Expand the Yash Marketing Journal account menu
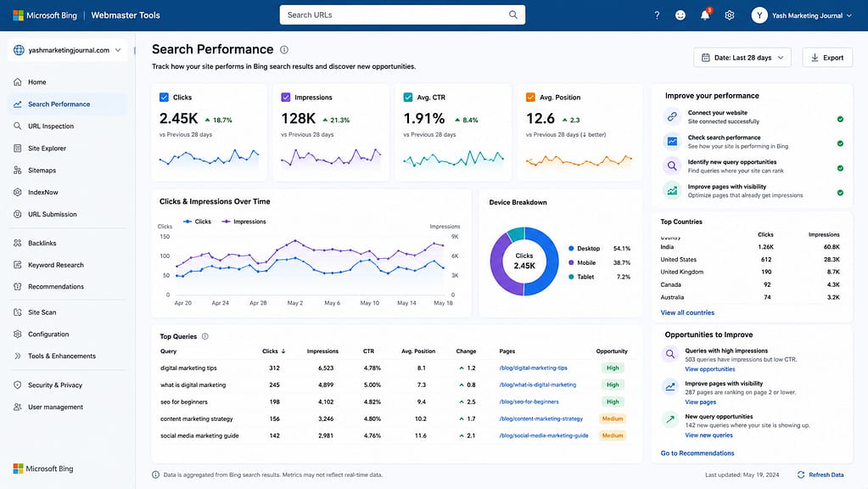The height and width of the screenshot is (489, 868). 802,15
